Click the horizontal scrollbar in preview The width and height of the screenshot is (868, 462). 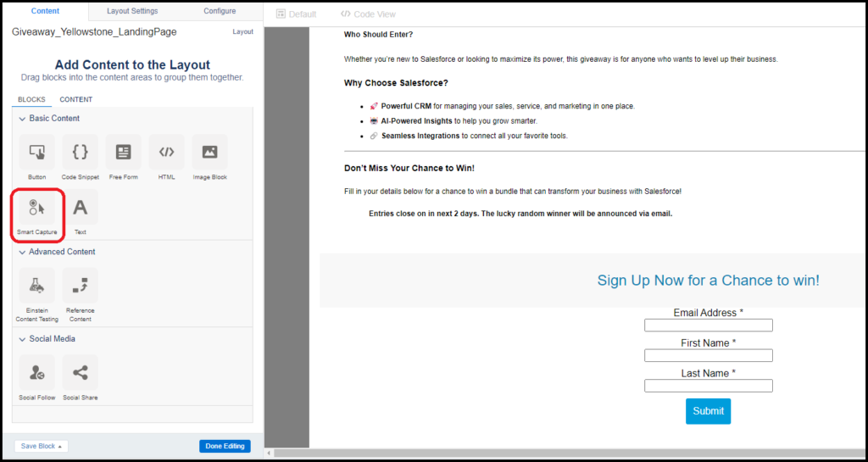pos(570,454)
